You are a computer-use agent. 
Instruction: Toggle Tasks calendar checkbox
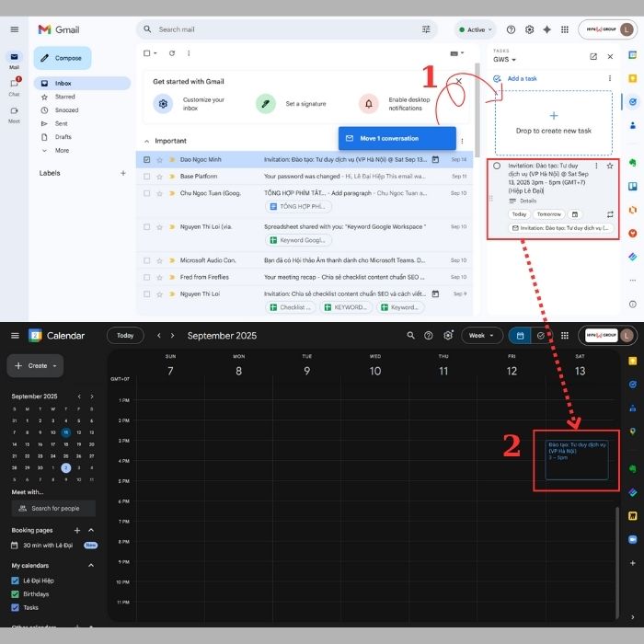[x=16, y=607]
